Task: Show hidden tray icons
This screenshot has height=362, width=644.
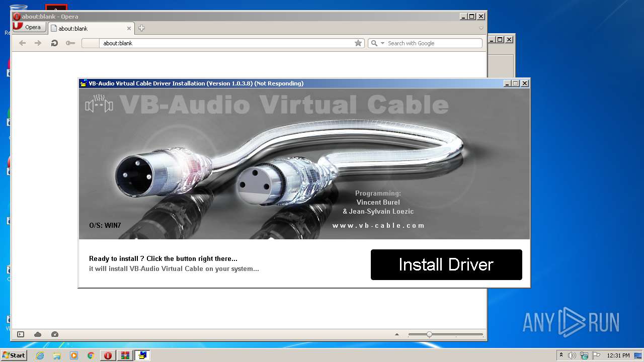Action: pos(561,355)
